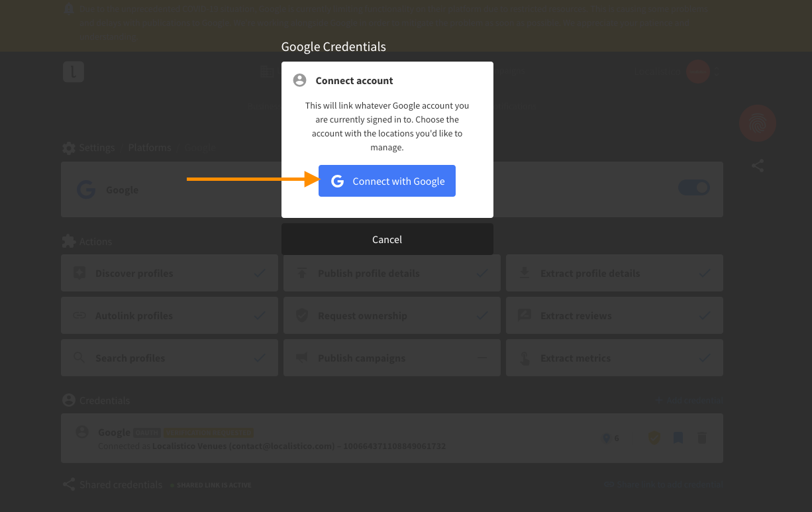This screenshot has width=812, height=512.
Task: Click the Discover profiles action icon
Action: 79,273
